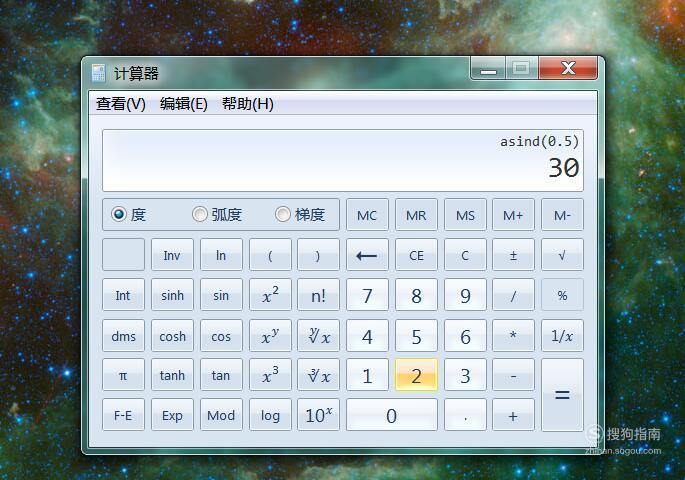Click the - subtraction button
Image resolution: width=685 pixels, height=480 pixels.
point(513,375)
